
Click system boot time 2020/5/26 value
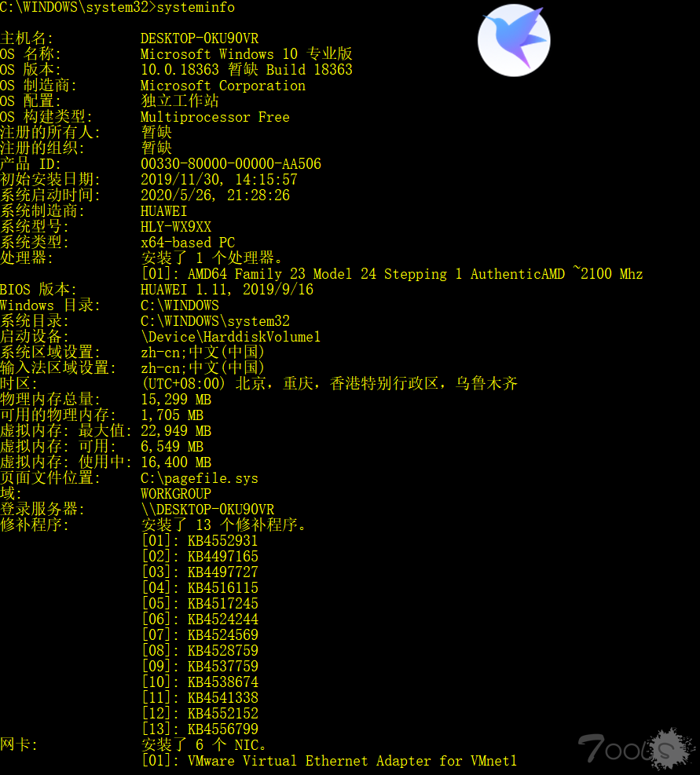pos(215,196)
